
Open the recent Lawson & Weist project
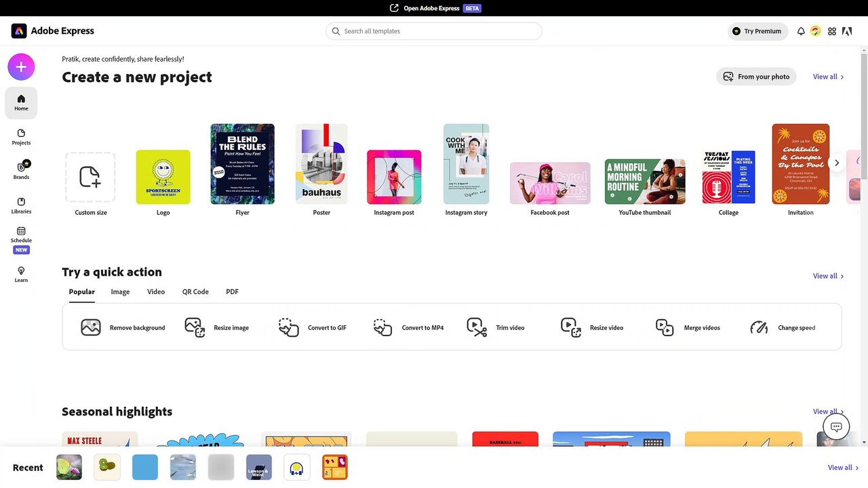click(x=259, y=468)
